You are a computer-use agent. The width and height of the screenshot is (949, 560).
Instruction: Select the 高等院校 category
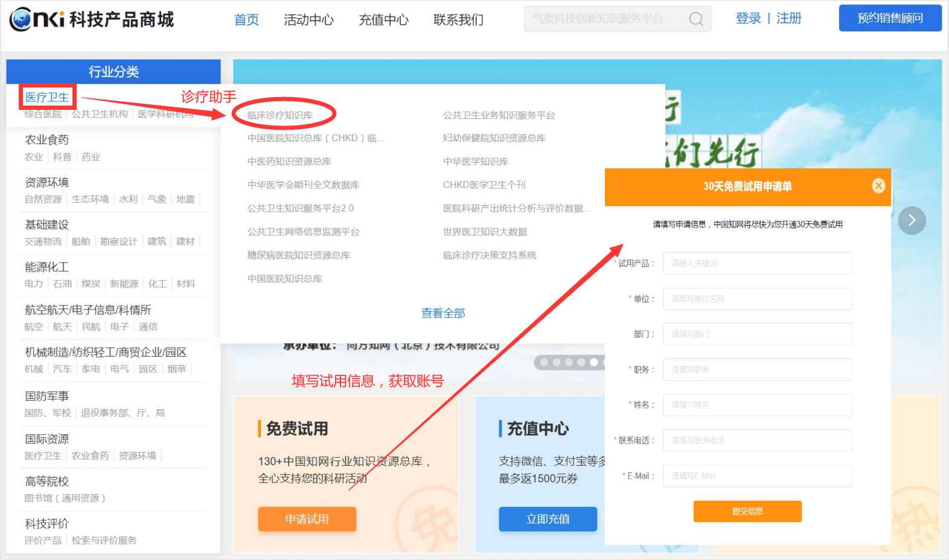point(47,481)
